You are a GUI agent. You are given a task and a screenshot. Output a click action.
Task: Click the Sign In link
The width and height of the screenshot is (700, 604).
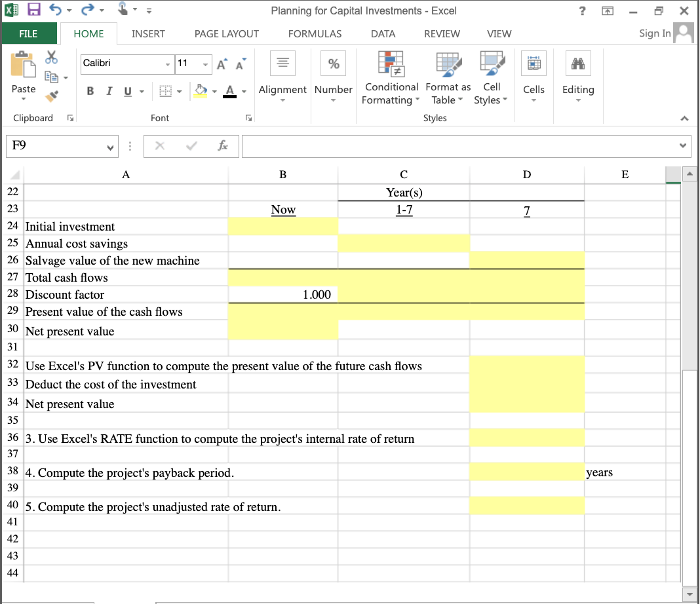click(653, 33)
